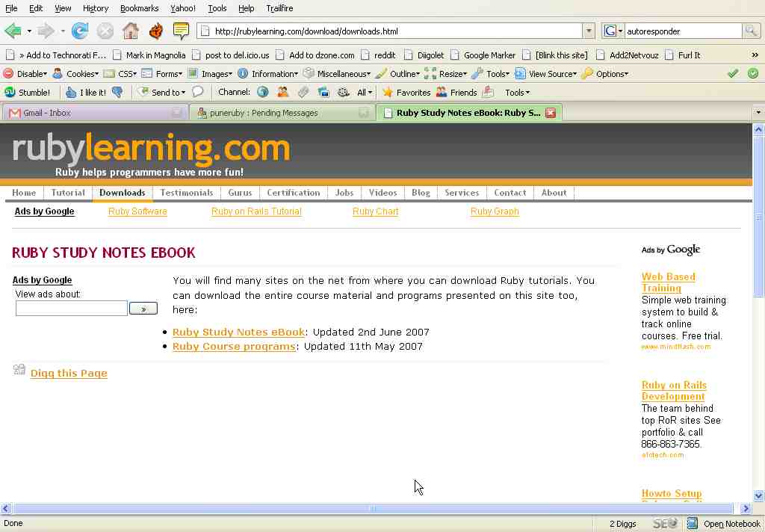
Task: Open the History menu
Action: click(96, 8)
